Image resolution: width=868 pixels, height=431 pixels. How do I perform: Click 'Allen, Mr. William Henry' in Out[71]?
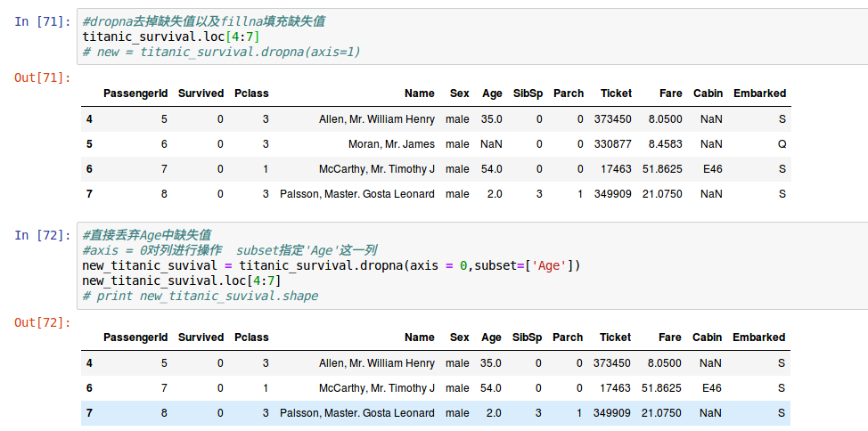tap(377, 119)
